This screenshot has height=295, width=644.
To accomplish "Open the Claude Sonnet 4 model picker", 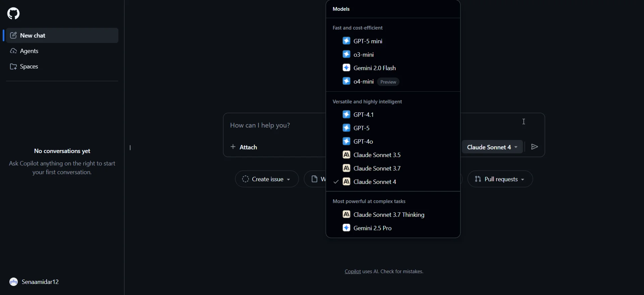I will click(492, 147).
